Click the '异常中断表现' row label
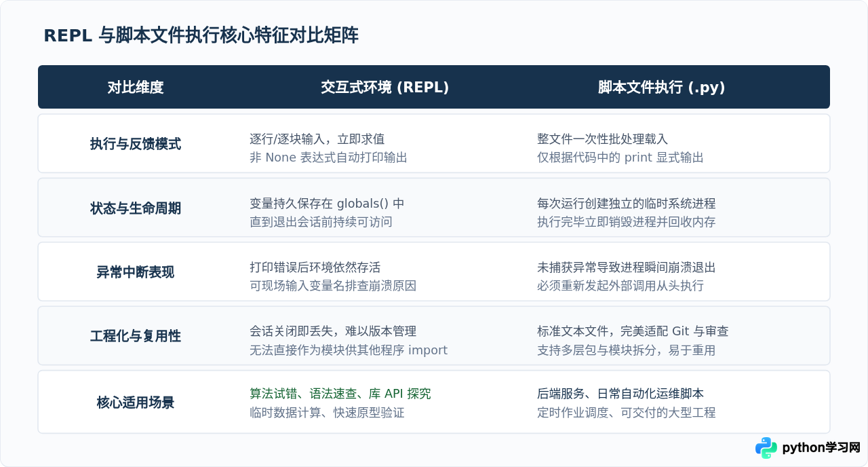Screen dimensions: 868x467 click(x=136, y=272)
